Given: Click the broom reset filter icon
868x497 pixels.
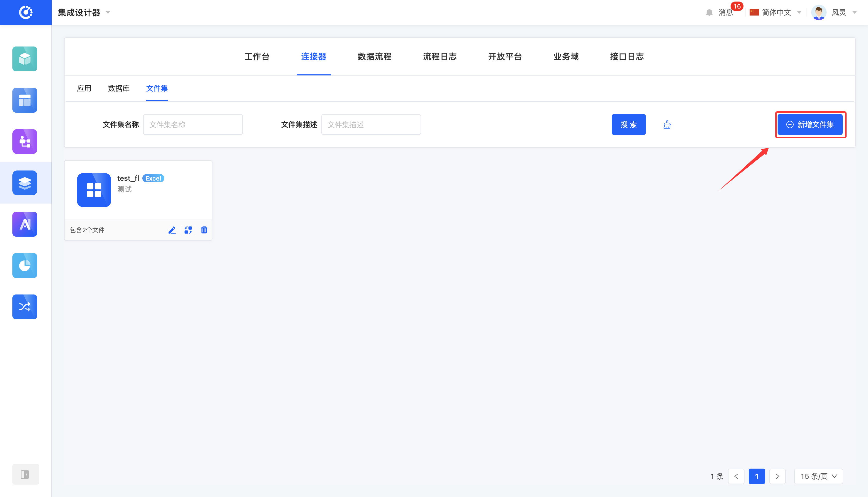Looking at the screenshot, I should click(667, 125).
